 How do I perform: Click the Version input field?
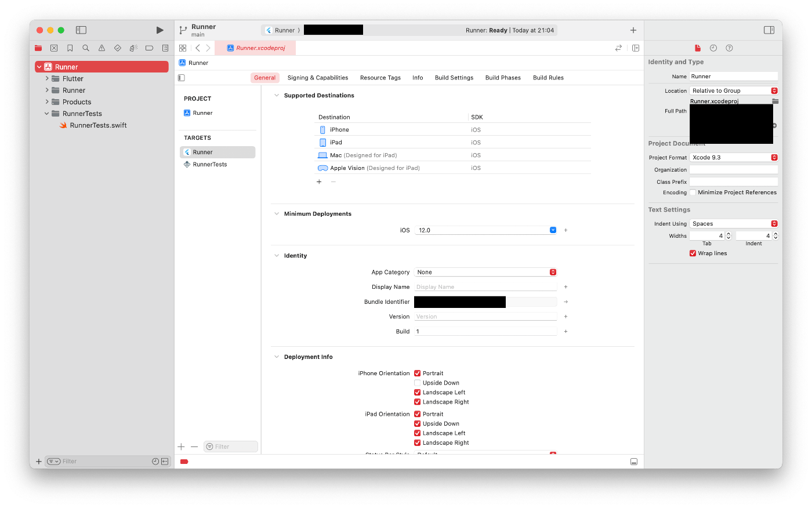click(x=485, y=317)
